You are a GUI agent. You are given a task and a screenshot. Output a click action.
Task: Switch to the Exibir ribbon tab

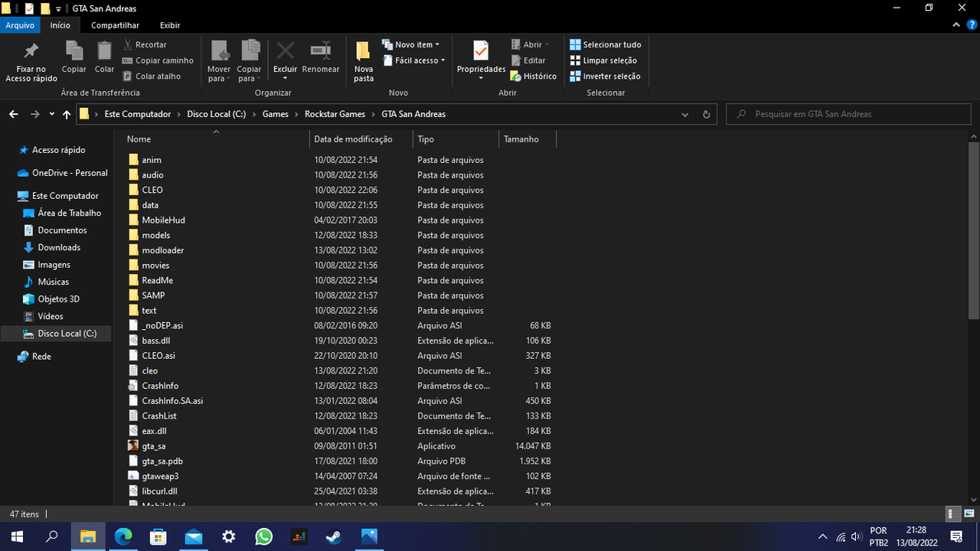tap(170, 25)
